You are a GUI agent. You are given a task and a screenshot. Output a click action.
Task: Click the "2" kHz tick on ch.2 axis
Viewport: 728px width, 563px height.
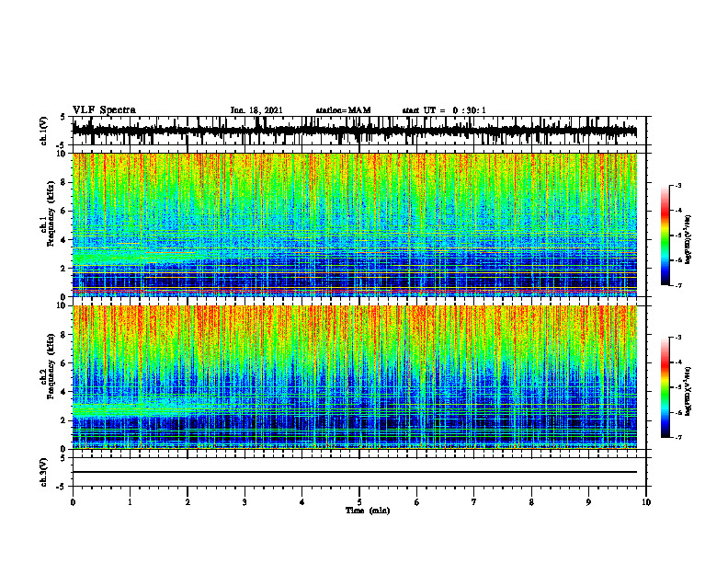pyautogui.click(x=64, y=420)
